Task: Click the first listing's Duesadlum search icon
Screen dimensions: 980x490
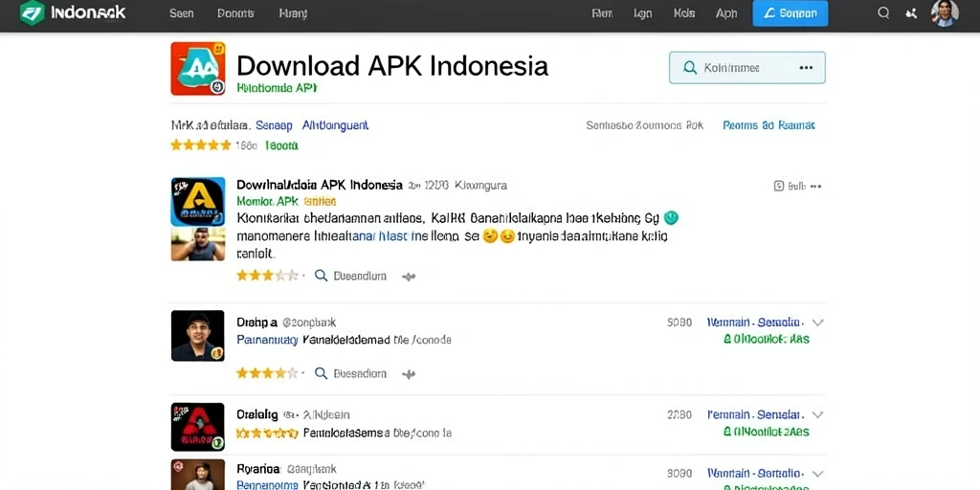Action: point(321,276)
